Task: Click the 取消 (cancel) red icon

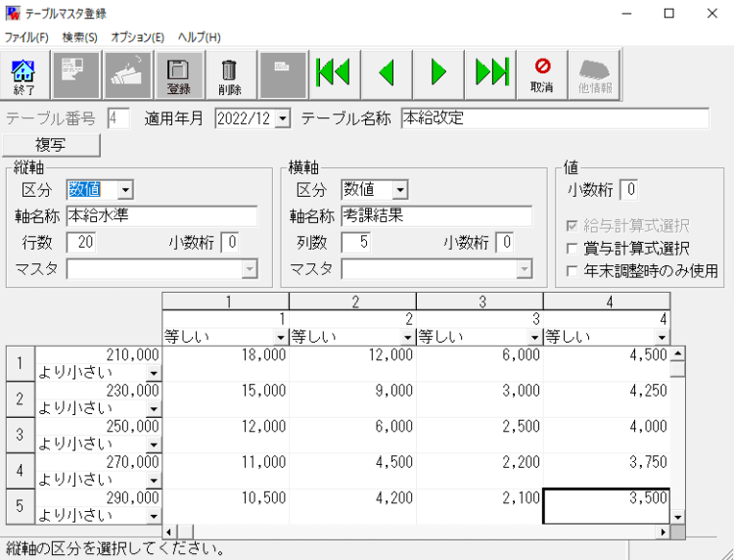Action: 542,74
